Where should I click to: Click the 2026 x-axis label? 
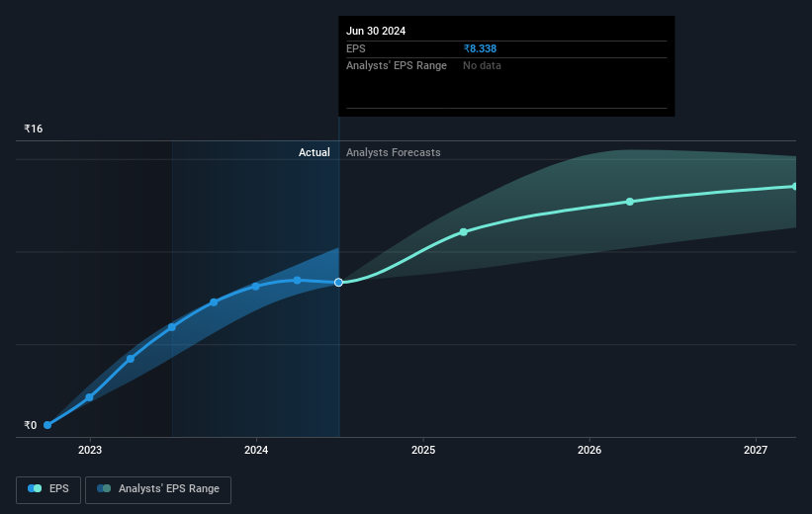589,451
